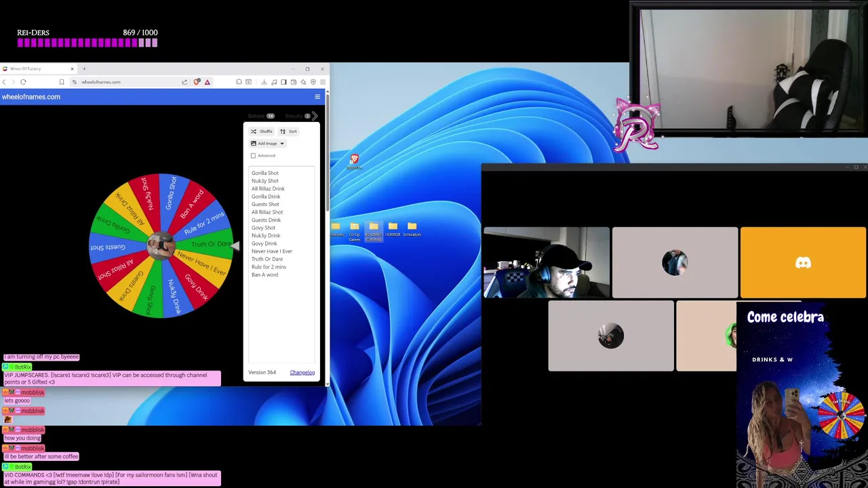Open site settings icon in address bar

click(75, 82)
